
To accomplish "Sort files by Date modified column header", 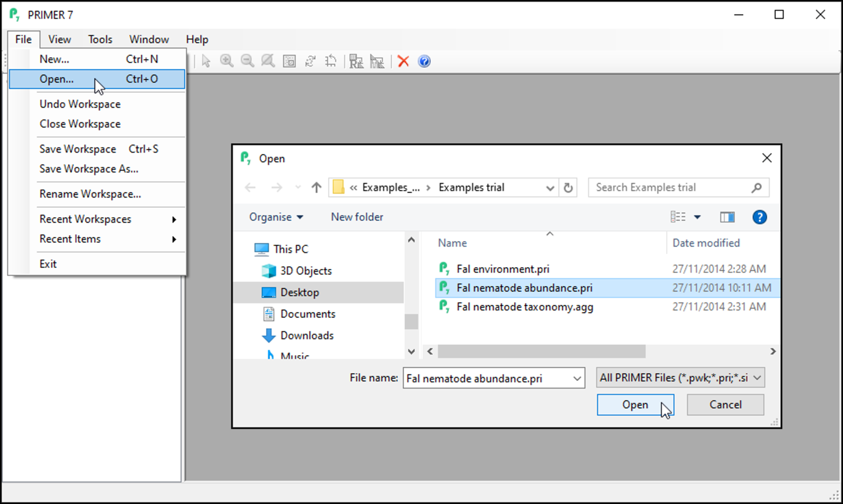I will coord(706,243).
